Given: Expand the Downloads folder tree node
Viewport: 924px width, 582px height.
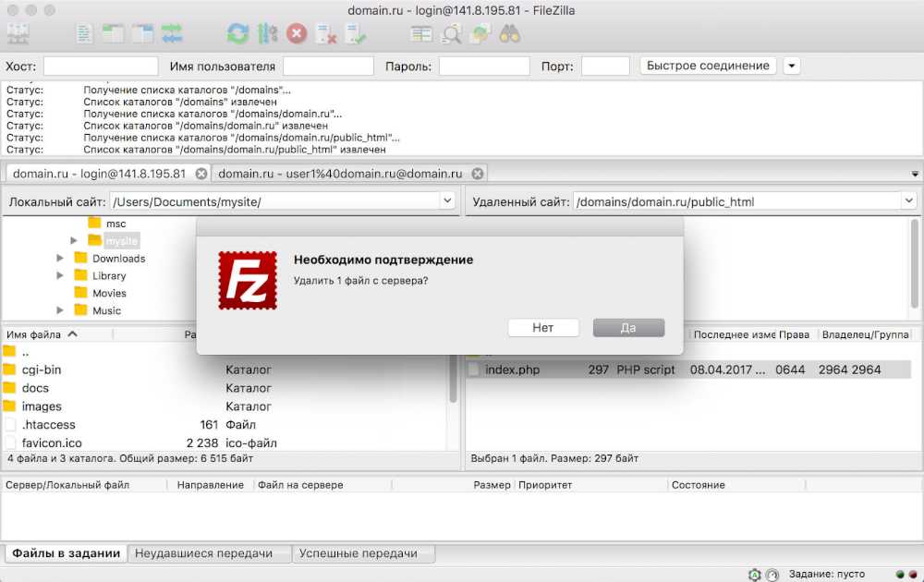Looking at the screenshot, I should coord(61,259).
